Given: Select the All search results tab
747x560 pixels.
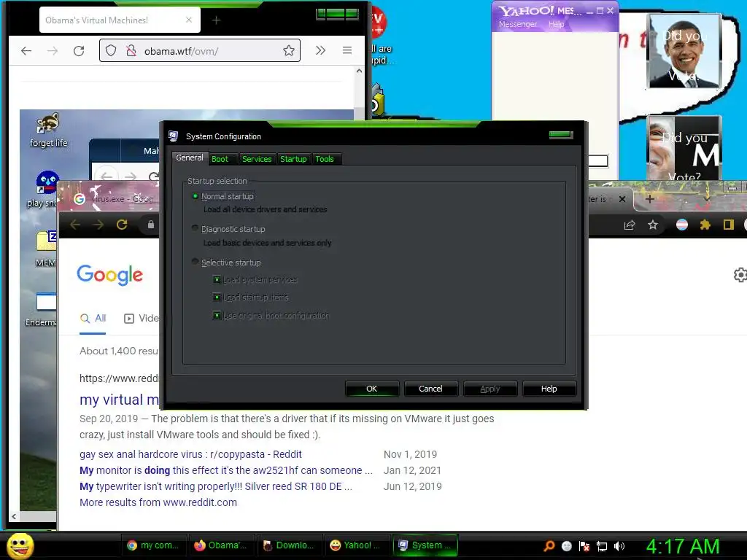Looking at the screenshot, I should (x=93, y=318).
